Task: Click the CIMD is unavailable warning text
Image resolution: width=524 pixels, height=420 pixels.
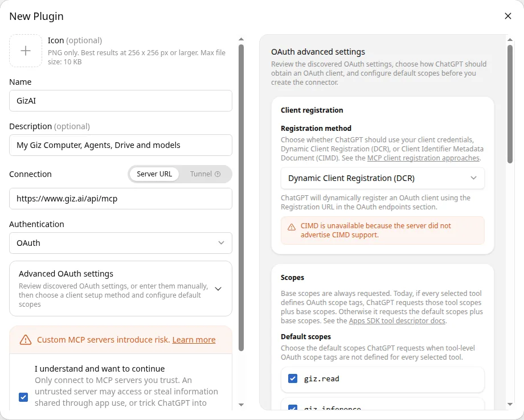Action: coord(375,230)
